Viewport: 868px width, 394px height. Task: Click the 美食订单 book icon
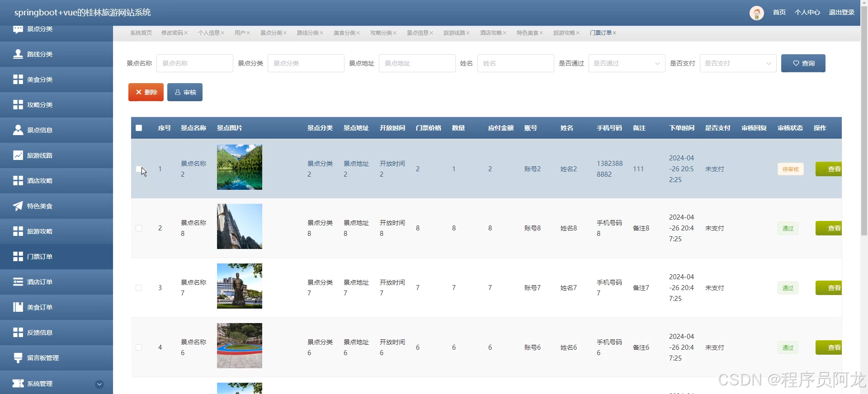(x=18, y=307)
